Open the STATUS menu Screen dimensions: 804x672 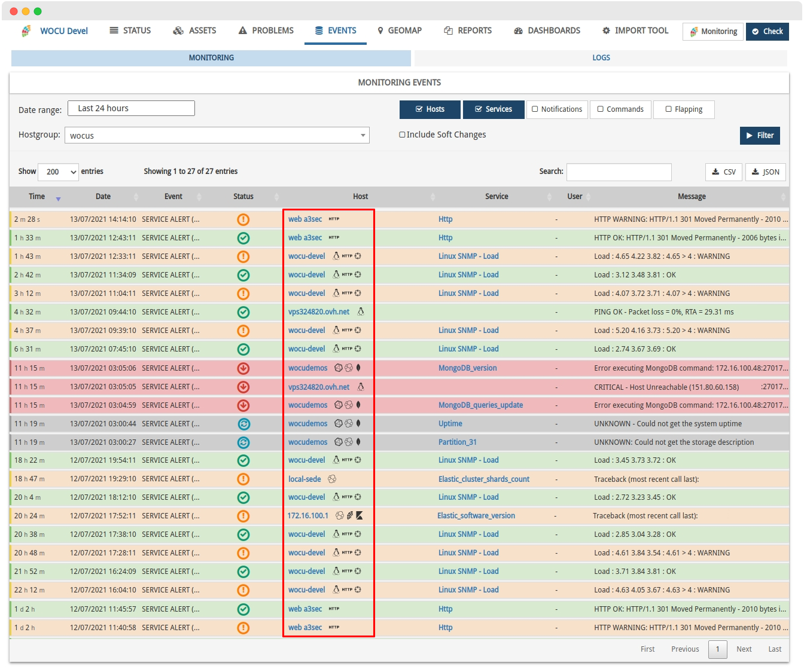[x=130, y=30]
